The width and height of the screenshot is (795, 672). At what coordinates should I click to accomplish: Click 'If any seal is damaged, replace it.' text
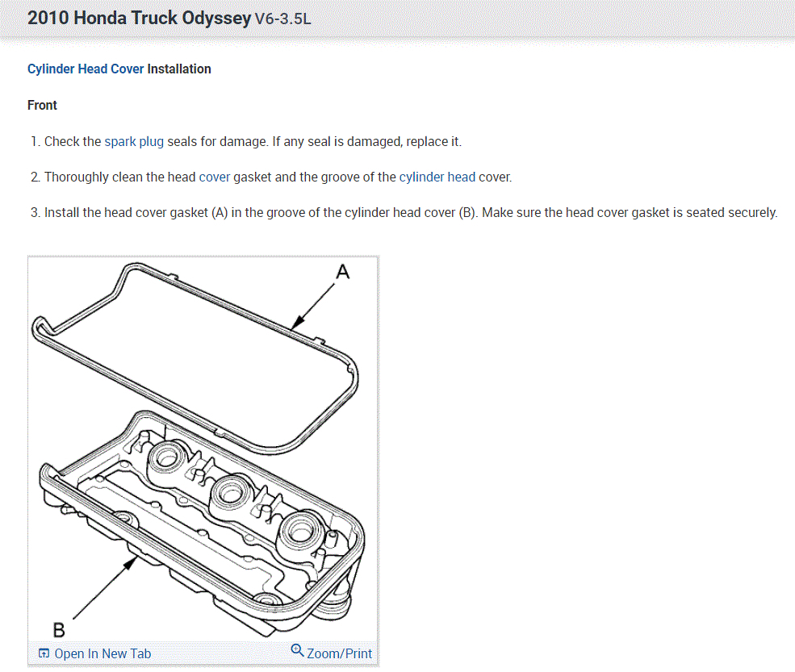click(x=367, y=141)
